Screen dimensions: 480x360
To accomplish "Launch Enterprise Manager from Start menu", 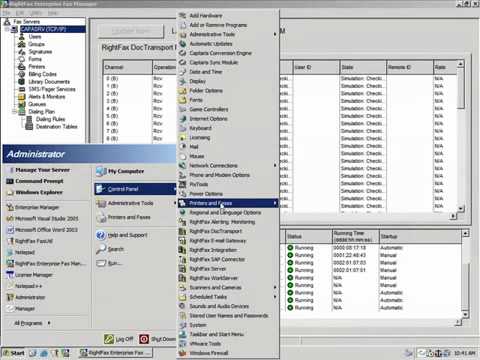I will pos(37,207).
